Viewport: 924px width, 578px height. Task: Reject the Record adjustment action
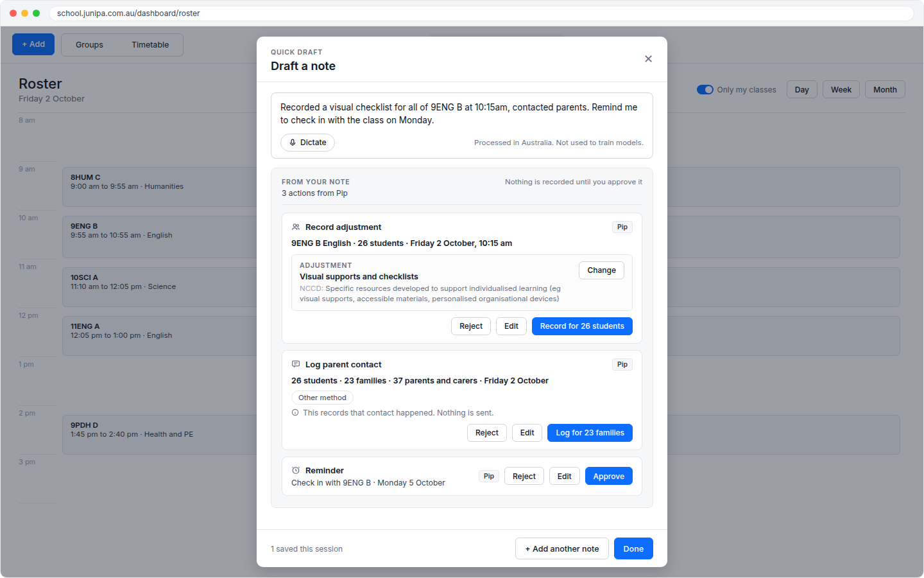pyautogui.click(x=471, y=326)
